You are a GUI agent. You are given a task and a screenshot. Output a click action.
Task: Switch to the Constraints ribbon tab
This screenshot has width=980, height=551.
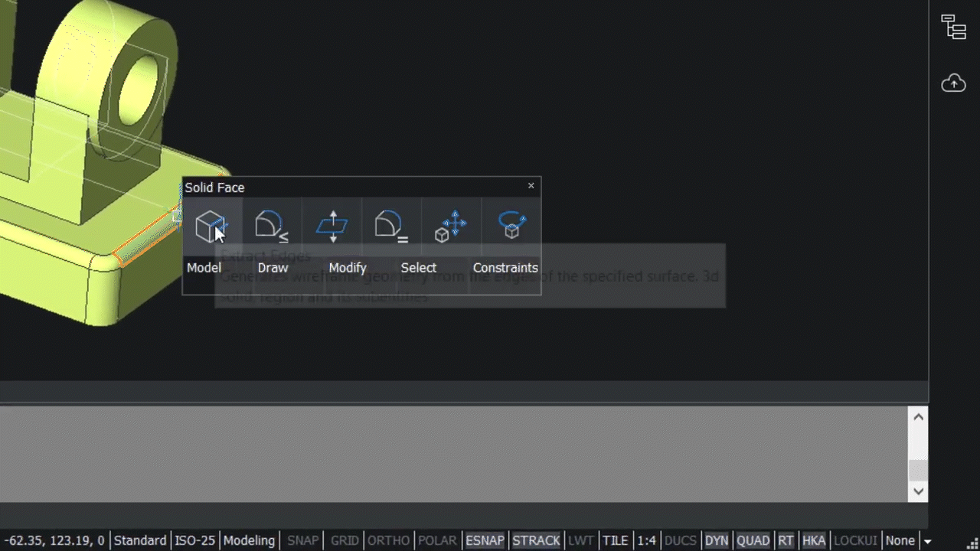point(505,267)
